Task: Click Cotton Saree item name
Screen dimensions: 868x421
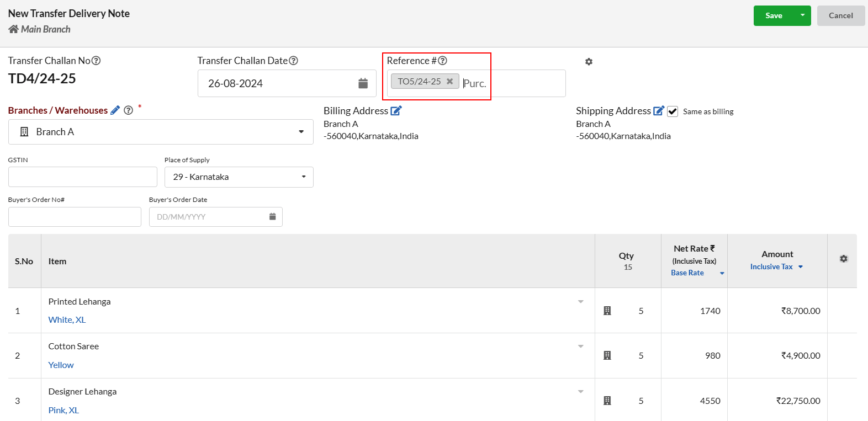Action: (73, 347)
